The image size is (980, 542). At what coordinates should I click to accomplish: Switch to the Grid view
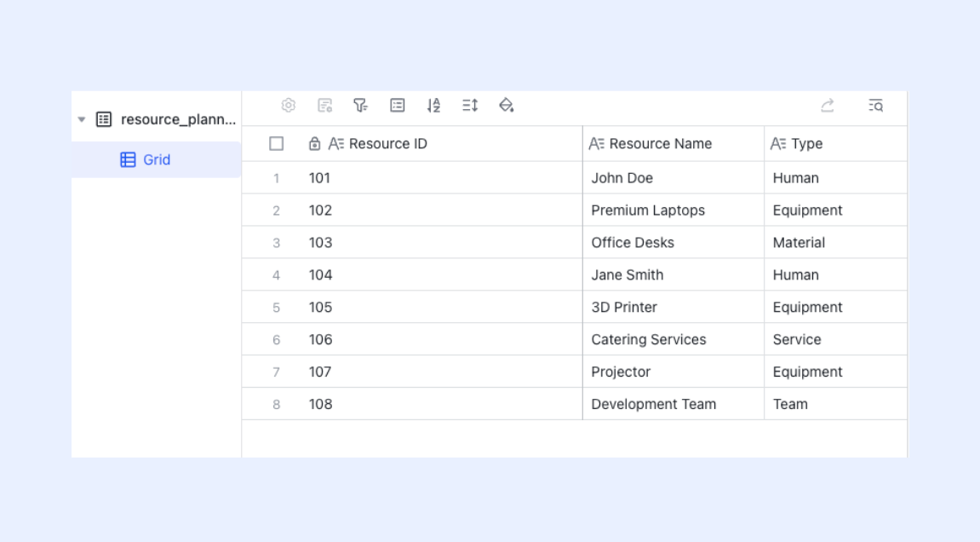point(157,159)
